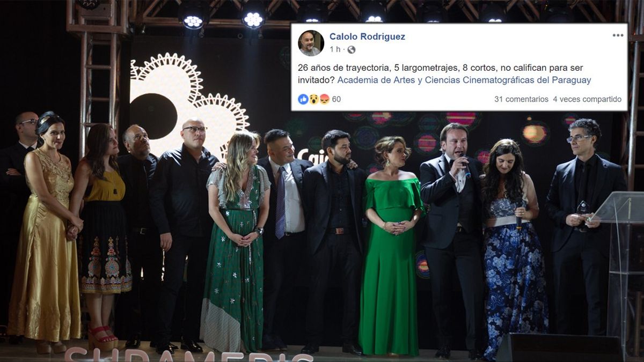Click the Wow surprised reaction emoji
Viewport: 644px width, 362px height.
314,99
